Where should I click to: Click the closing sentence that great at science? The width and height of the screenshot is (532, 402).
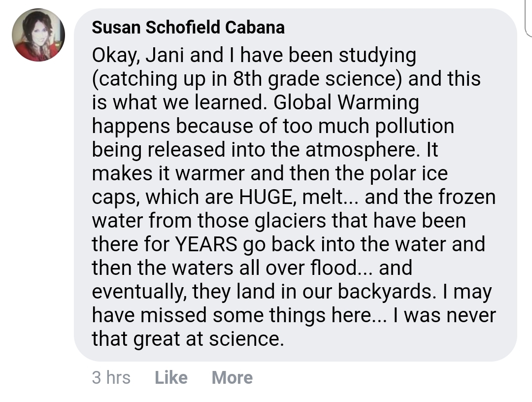click(x=188, y=339)
